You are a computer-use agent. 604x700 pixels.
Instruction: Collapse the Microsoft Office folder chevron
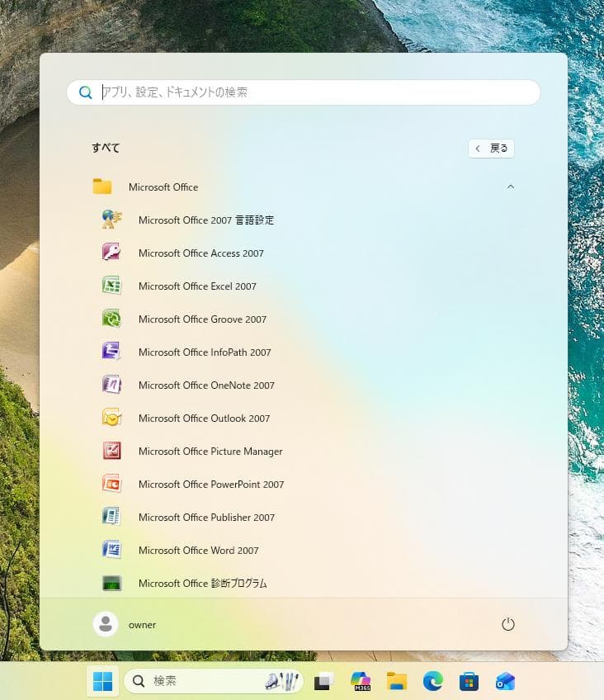coord(510,187)
